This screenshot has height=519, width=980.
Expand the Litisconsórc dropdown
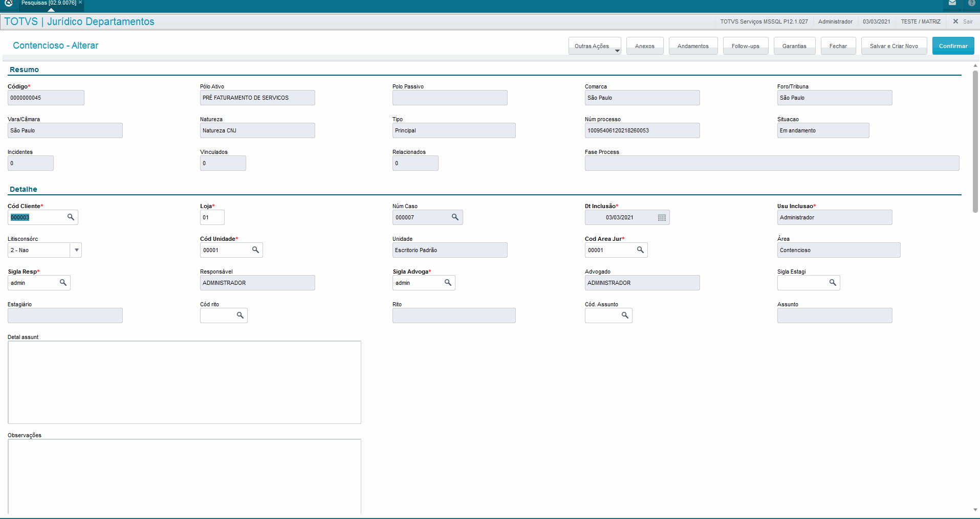76,250
